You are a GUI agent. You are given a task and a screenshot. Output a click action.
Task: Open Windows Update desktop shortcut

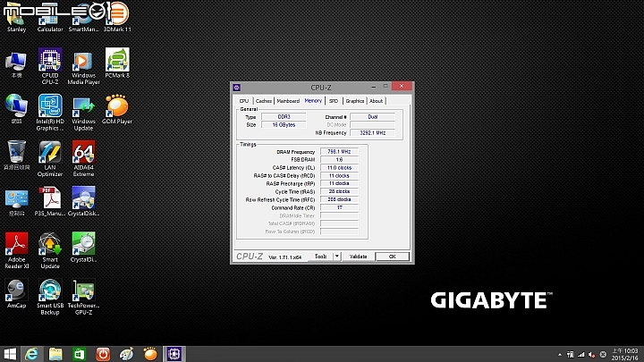point(83,112)
